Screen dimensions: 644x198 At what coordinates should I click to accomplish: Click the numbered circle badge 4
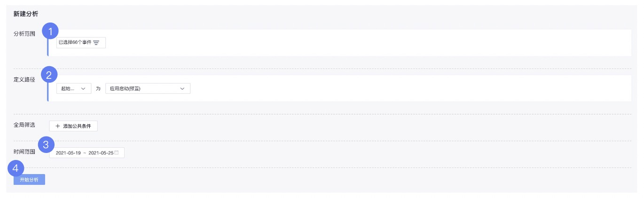[x=16, y=168]
